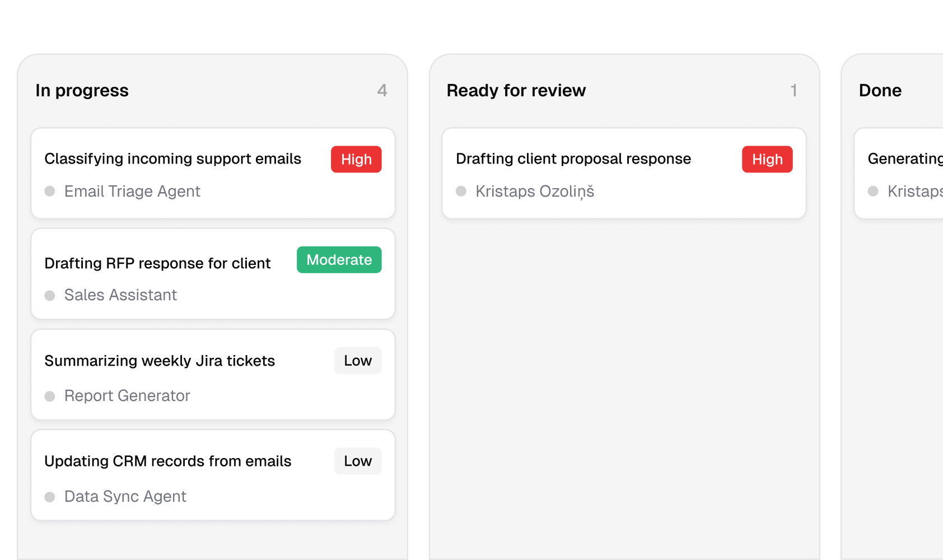
Task: Select the Done column header
Action: 880,90
